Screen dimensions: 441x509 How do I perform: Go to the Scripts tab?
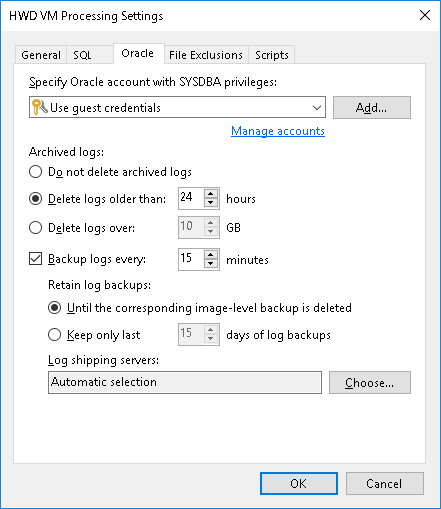pos(272,55)
